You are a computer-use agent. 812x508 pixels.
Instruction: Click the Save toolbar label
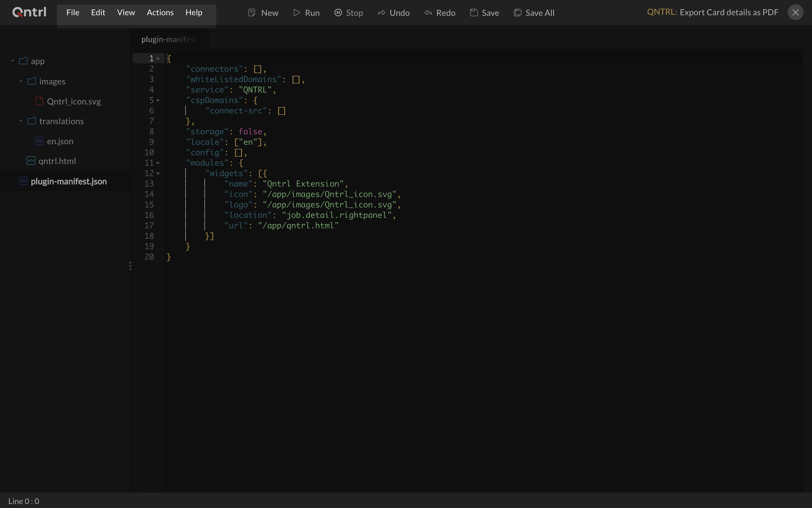pos(490,13)
